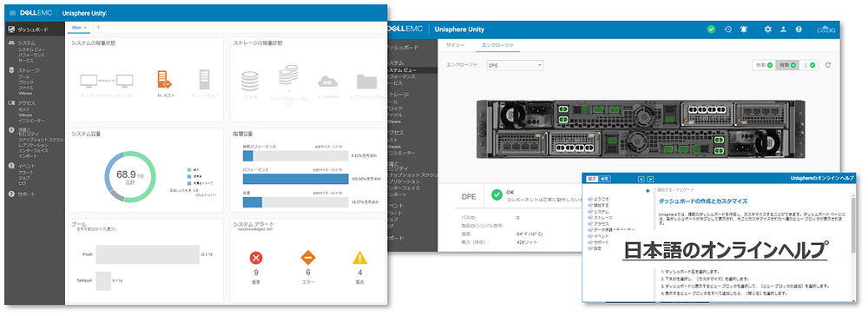Click the コンシステンシー グループ icon
This screenshot has height=316, width=868.
(288, 76)
